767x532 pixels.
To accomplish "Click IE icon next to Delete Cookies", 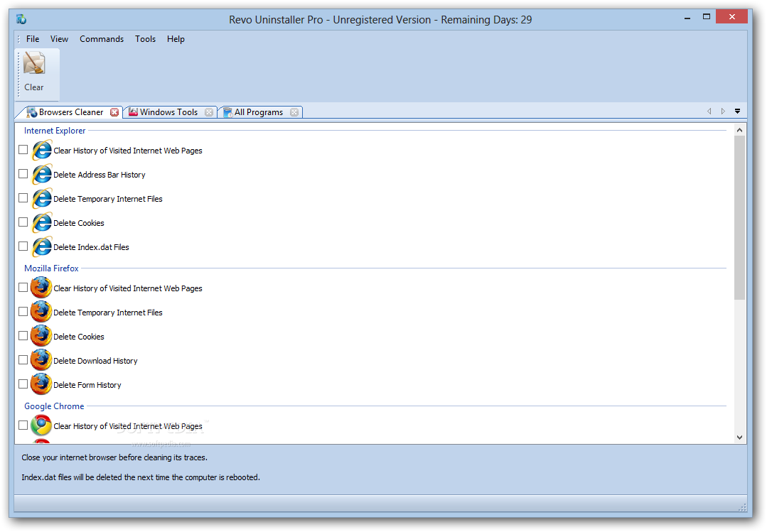I will click(x=42, y=222).
